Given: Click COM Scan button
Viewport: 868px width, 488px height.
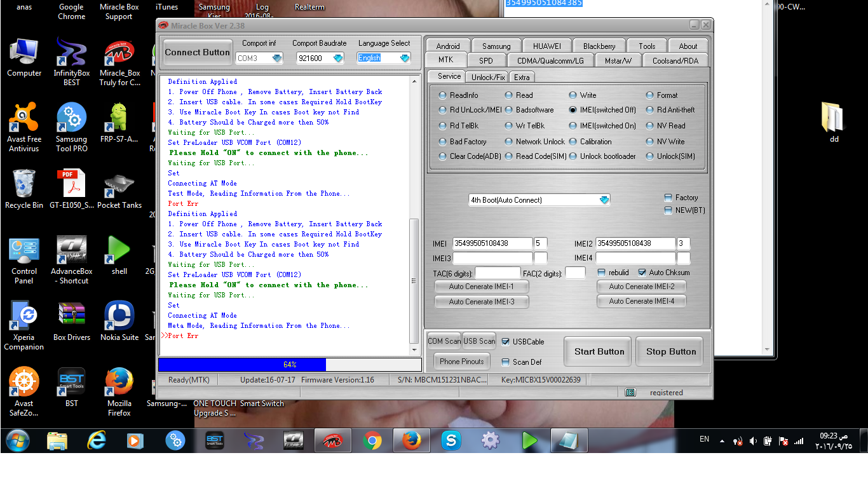Looking at the screenshot, I should click(x=444, y=341).
